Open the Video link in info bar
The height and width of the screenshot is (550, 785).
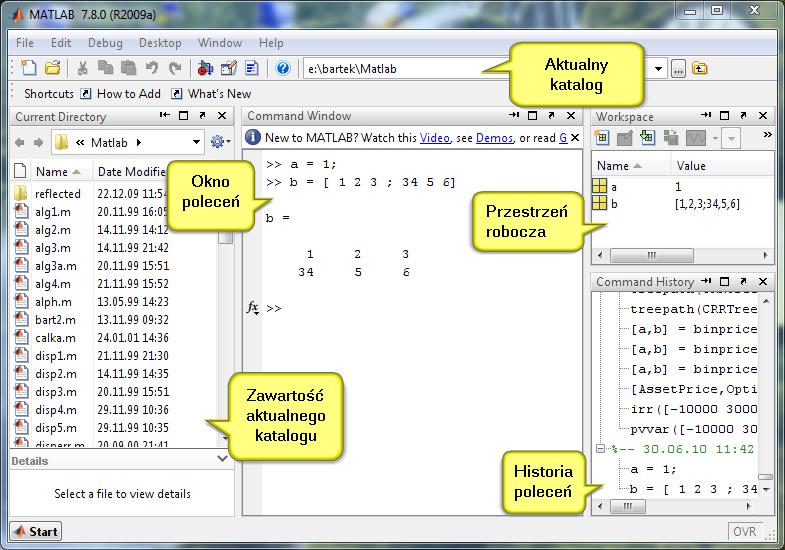pos(435,138)
